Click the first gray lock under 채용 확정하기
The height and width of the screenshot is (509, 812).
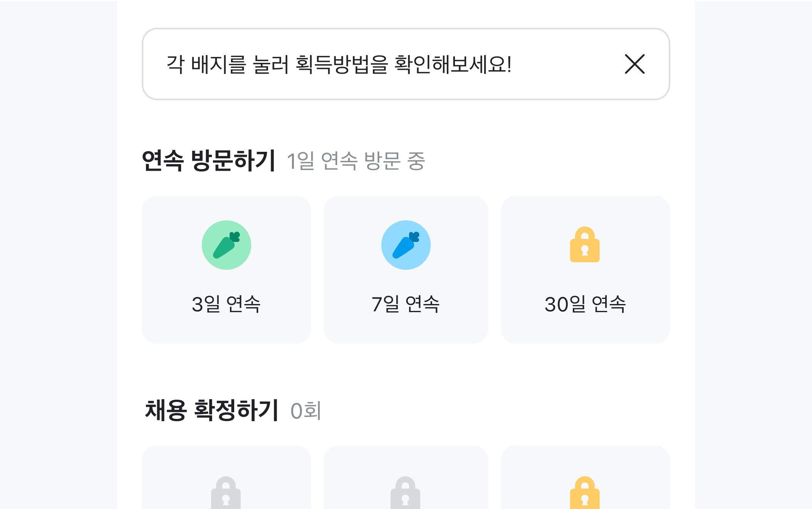226,494
